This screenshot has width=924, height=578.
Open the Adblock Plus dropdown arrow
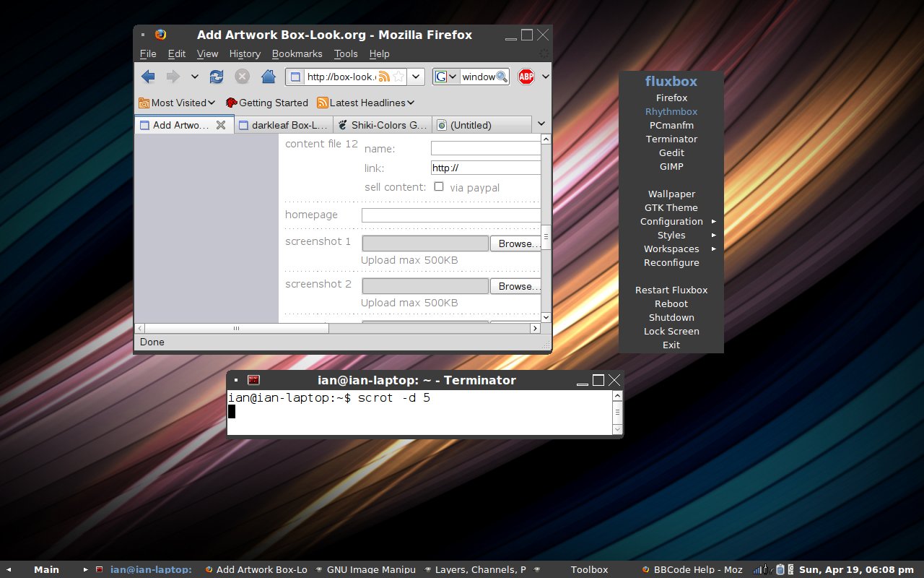pos(546,77)
